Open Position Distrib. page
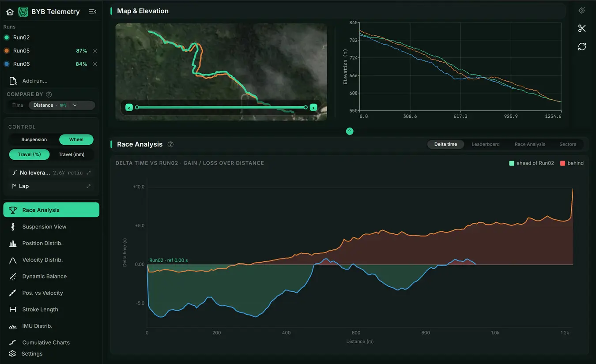This screenshot has height=364, width=596. click(51, 244)
